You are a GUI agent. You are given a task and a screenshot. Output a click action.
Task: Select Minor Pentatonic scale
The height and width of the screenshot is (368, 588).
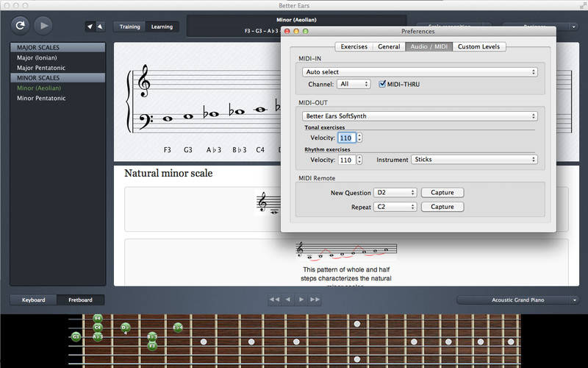(58, 98)
